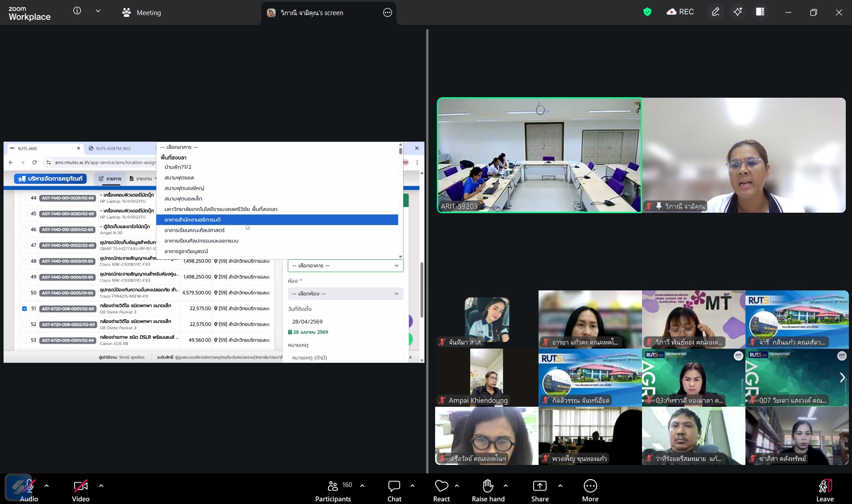Viewport: 852px width, 504px height.
Task: Click the green encryption shield icon
Action: tap(647, 12)
